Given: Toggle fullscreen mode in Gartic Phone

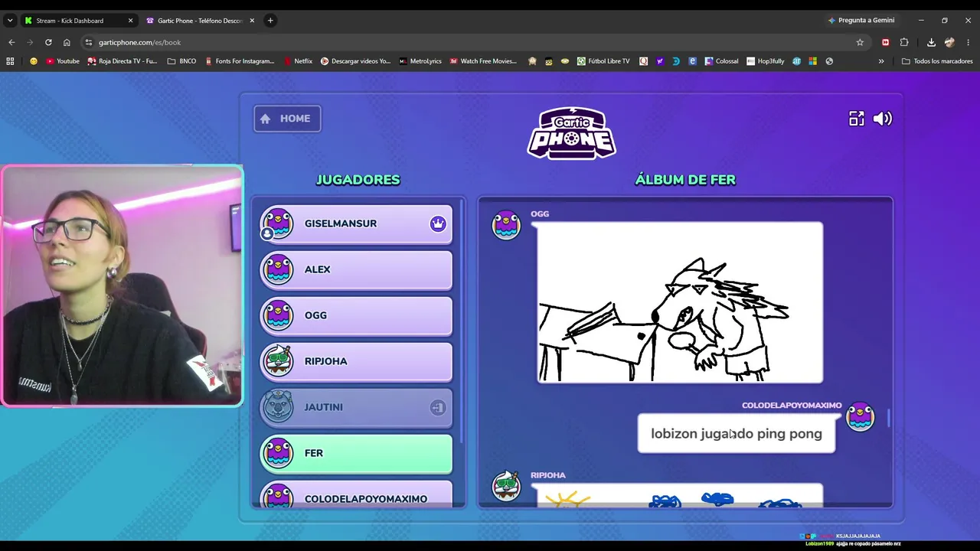Looking at the screenshot, I should pos(856,119).
